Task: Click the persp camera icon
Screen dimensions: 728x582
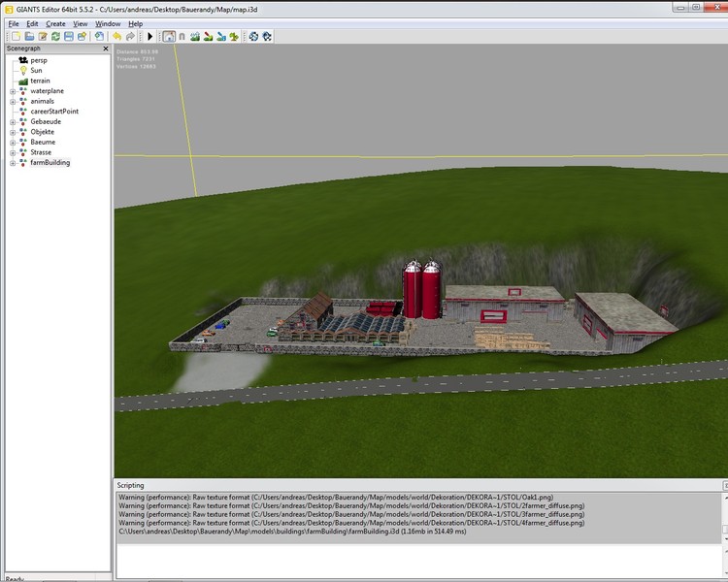Action: click(23, 60)
